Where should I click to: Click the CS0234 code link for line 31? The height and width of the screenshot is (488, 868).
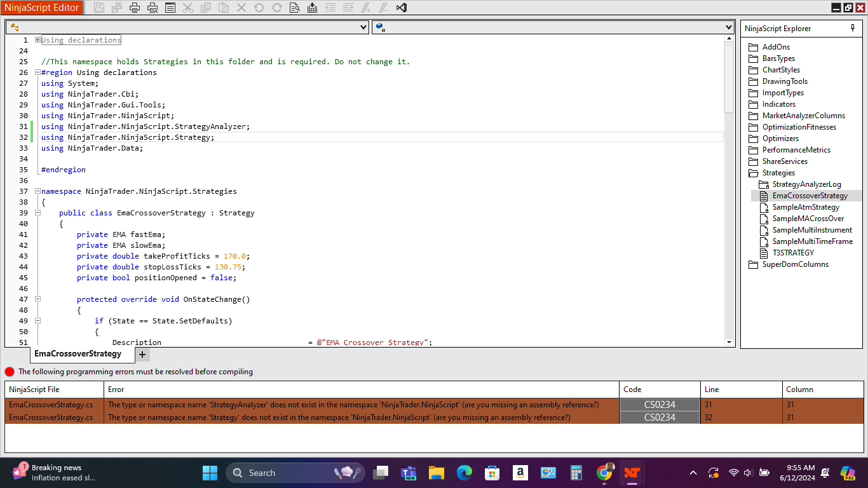point(660,405)
